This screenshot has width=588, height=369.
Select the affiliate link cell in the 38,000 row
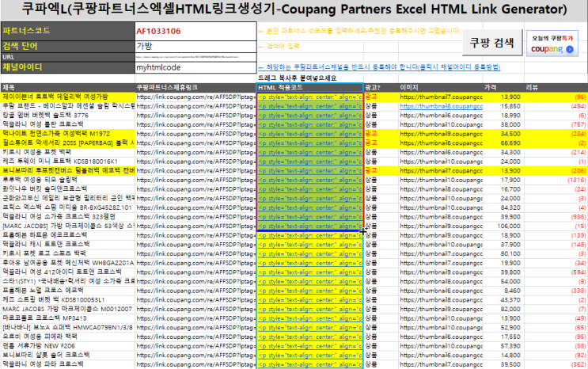pyautogui.click(x=195, y=124)
